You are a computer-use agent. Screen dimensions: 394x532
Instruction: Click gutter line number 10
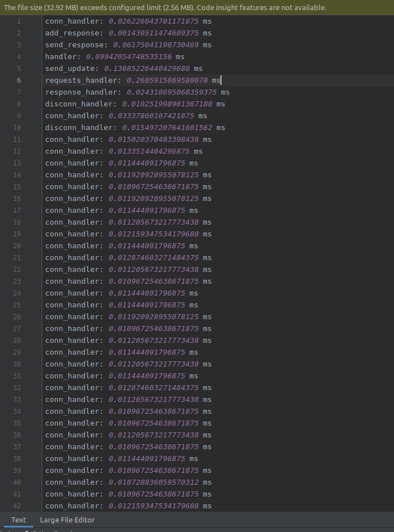(x=17, y=128)
